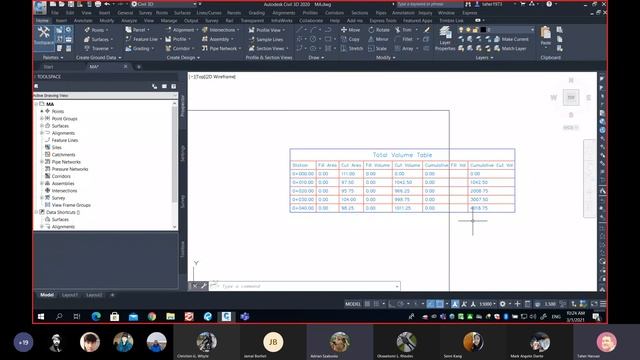Click the Section Views tool
Viewport: 640px width, 360px height.
click(268, 48)
